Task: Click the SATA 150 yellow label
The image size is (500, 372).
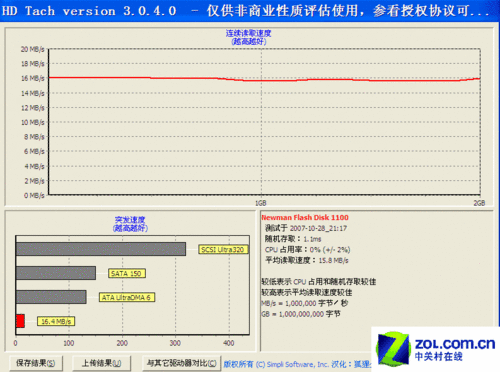Action: (x=127, y=273)
